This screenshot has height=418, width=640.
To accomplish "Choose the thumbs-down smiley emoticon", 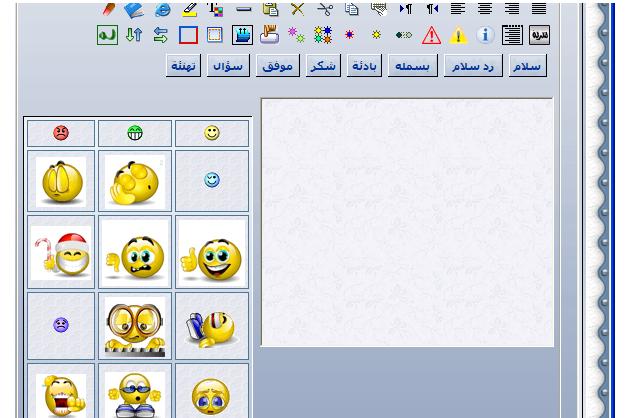I will coord(135,252).
